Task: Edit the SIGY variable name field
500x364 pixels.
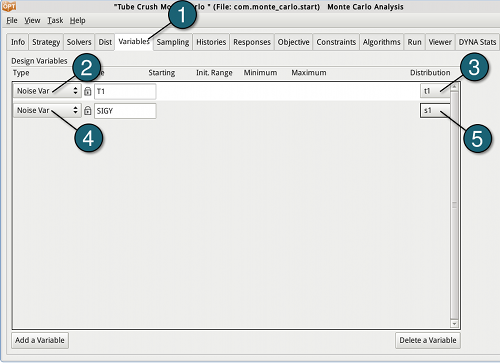Action: pos(125,111)
